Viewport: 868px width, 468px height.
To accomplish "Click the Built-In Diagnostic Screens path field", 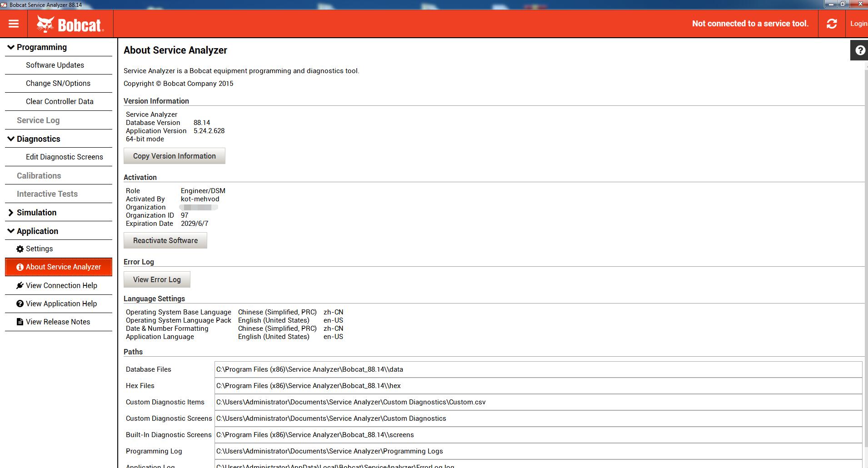I will click(538, 435).
